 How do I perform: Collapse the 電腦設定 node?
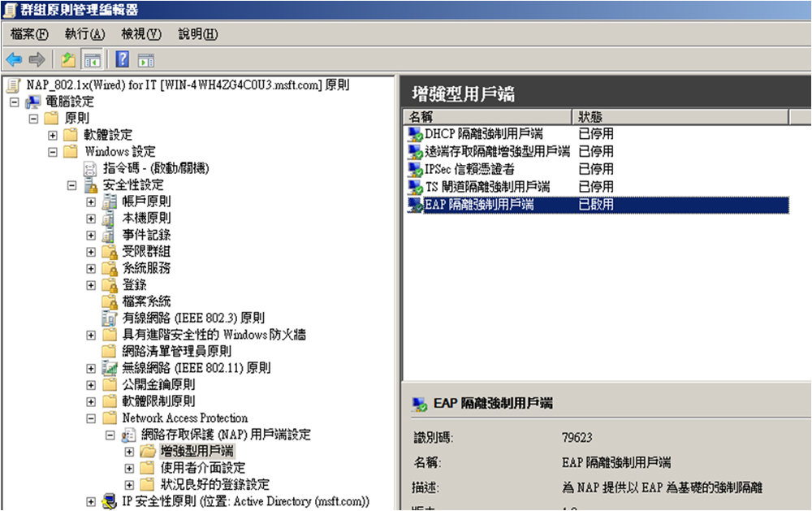click(15, 102)
